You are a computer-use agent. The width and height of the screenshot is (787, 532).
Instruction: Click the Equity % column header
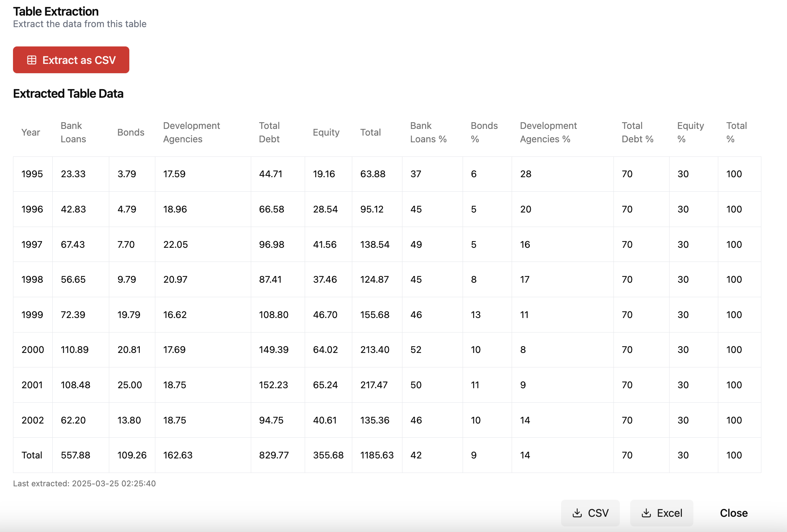pyautogui.click(x=690, y=132)
